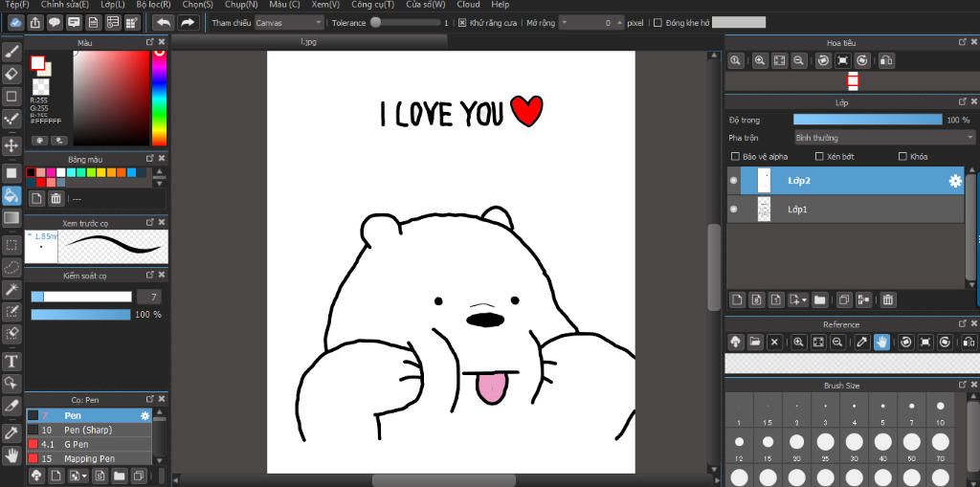Open the Lớp(L) menu

point(113,5)
